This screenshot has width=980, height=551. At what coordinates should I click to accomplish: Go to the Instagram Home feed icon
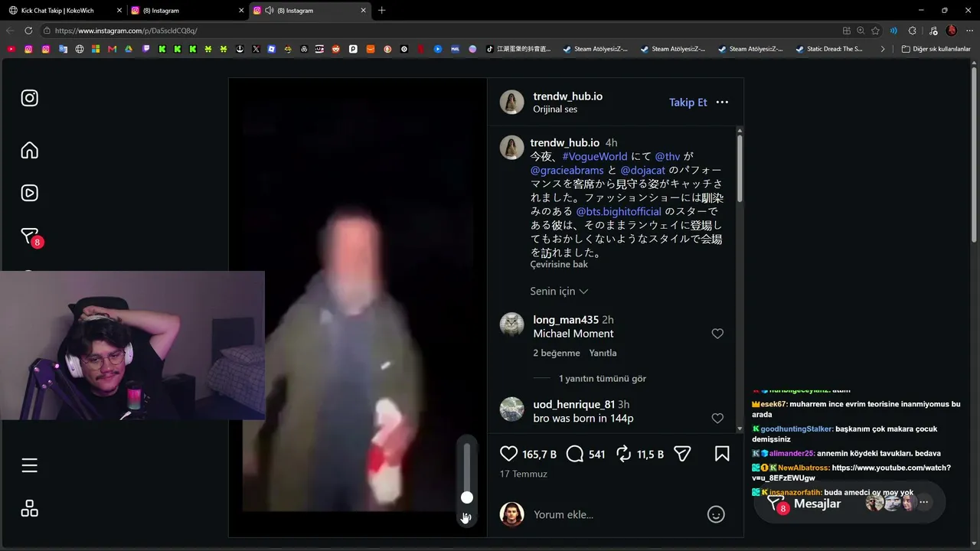(x=29, y=150)
